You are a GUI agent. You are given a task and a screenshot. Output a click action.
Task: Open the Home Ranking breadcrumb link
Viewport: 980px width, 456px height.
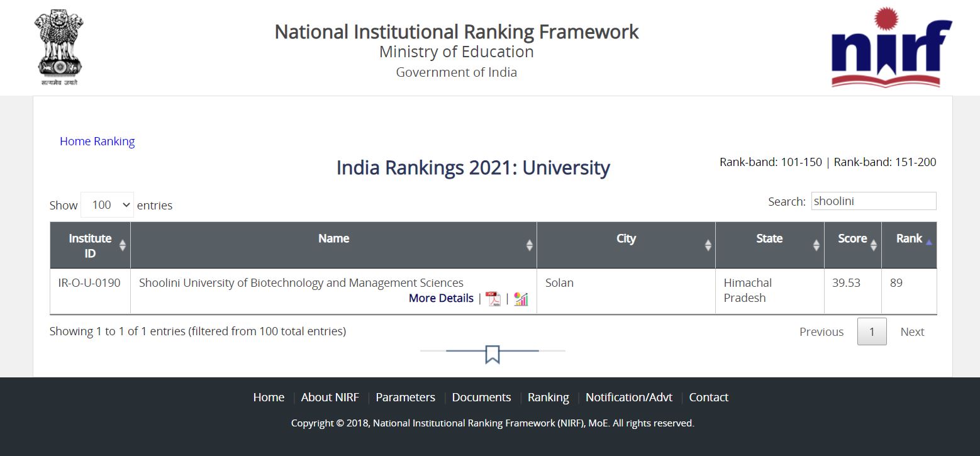pyautogui.click(x=97, y=142)
